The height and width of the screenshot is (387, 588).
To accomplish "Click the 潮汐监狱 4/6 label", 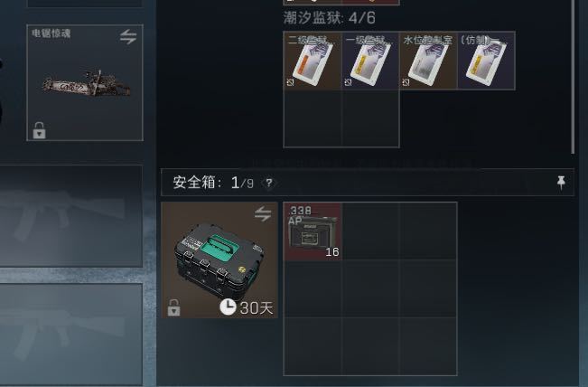I will click(x=330, y=18).
